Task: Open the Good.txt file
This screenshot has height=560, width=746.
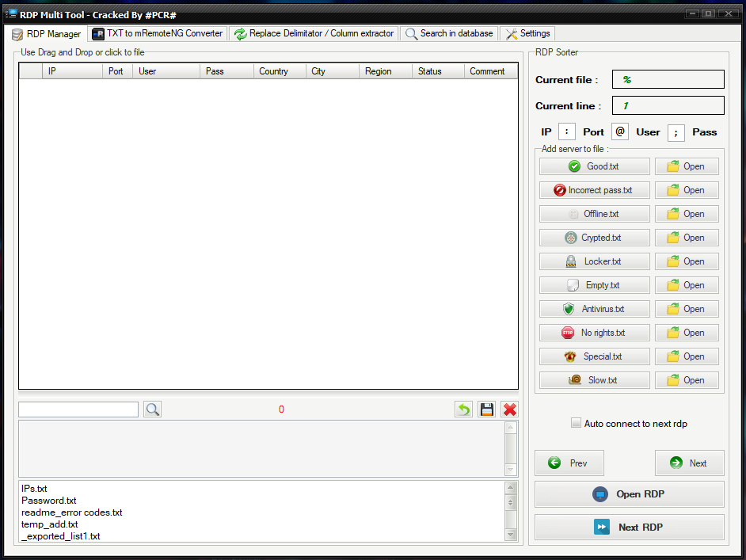Action: [687, 166]
